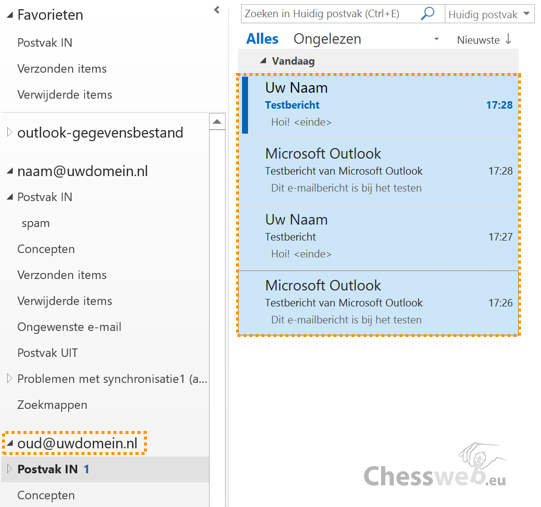Open the Huidig postvak scope dropdown
Image resolution: width=541 pixels, height=507 pixels.
click(527, 14)
